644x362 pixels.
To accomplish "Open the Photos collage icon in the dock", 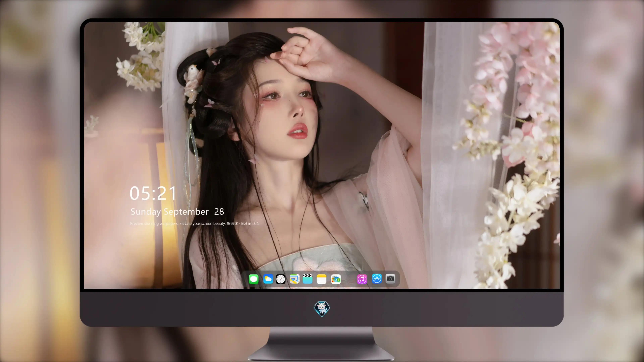I will tap(336, 279).
